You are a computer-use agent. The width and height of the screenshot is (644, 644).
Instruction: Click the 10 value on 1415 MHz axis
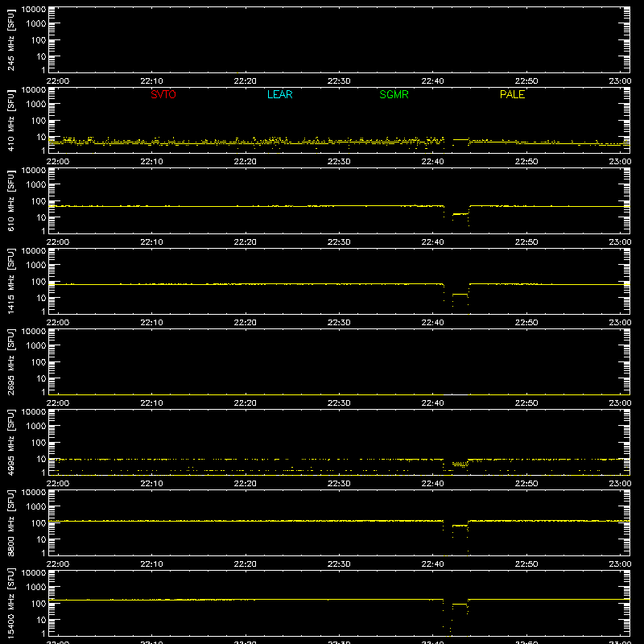pyautogui.click(x=41, y=298)
